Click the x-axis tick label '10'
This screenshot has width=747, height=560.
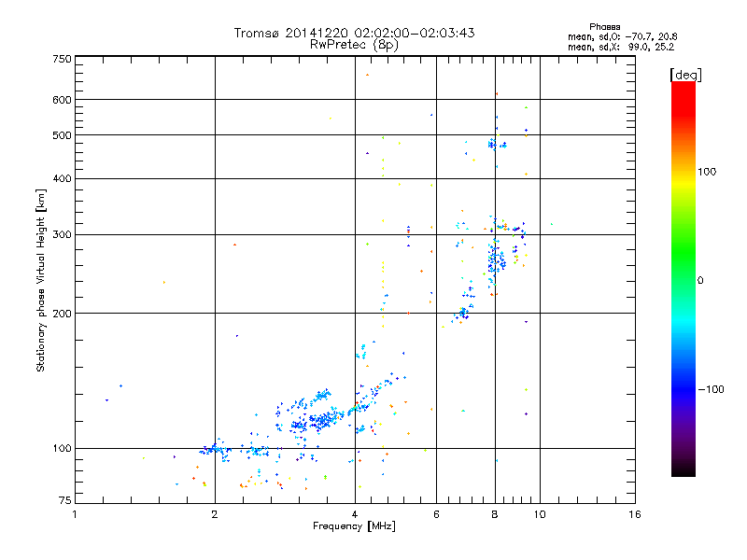click(540, 514)
